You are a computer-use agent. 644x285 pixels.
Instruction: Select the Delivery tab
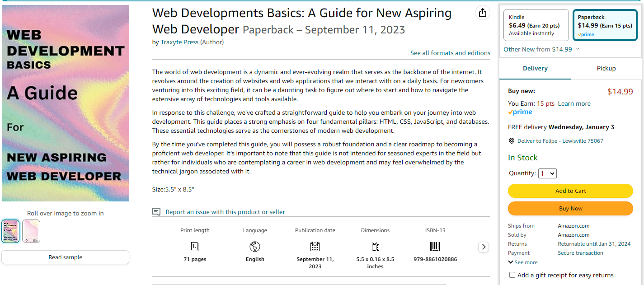pyautogui.click(x=535, y=68)
